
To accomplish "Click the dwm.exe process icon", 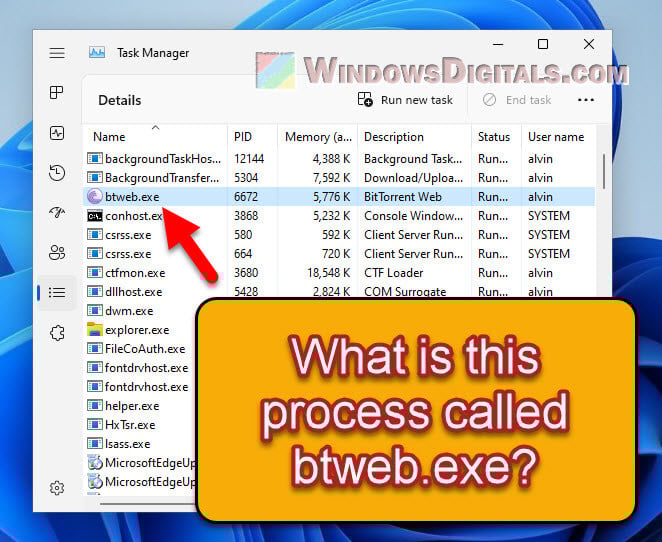I will click(95, 311).
